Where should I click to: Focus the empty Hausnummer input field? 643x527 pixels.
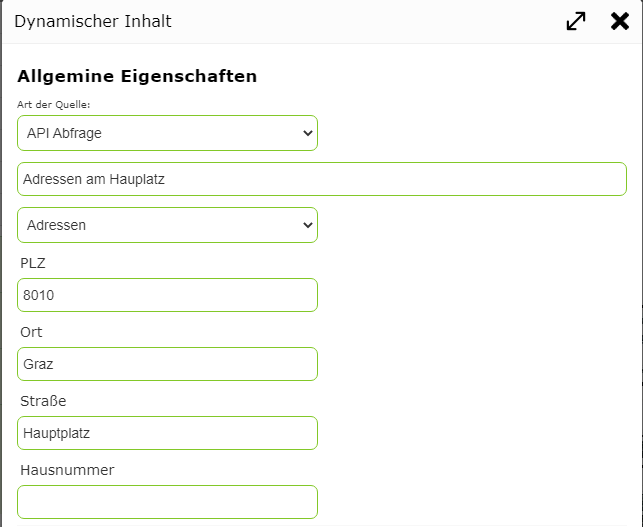(x=167, y=502)
